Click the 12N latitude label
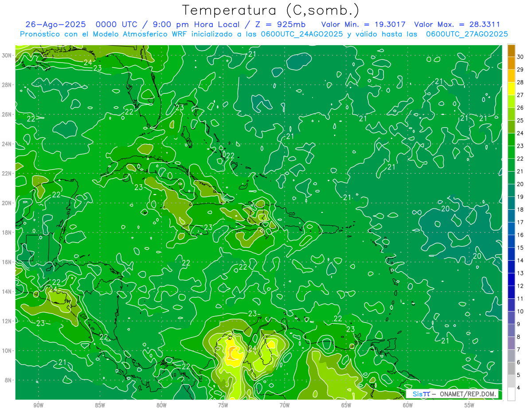Viewport: 532px width, 411px height. pos(6,321)
